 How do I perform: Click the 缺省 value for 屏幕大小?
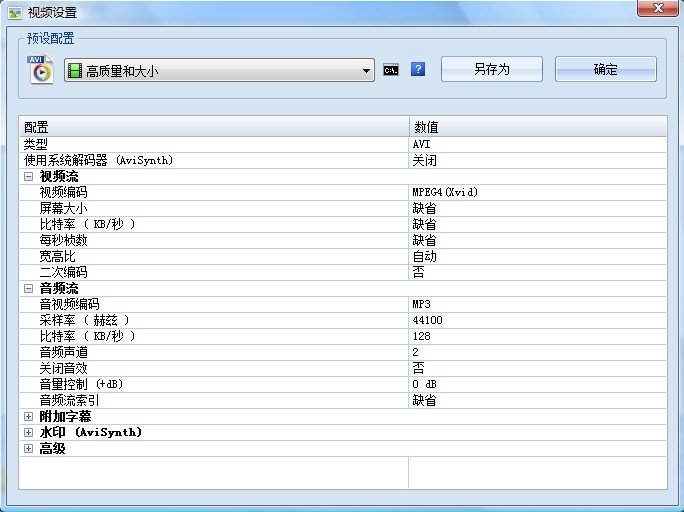(x=537, y=208)
